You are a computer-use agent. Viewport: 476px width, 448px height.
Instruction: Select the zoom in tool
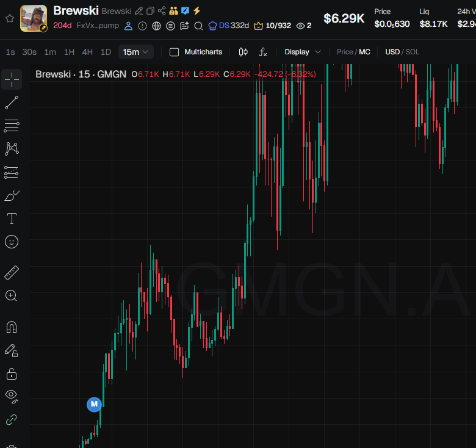(12, 295)
